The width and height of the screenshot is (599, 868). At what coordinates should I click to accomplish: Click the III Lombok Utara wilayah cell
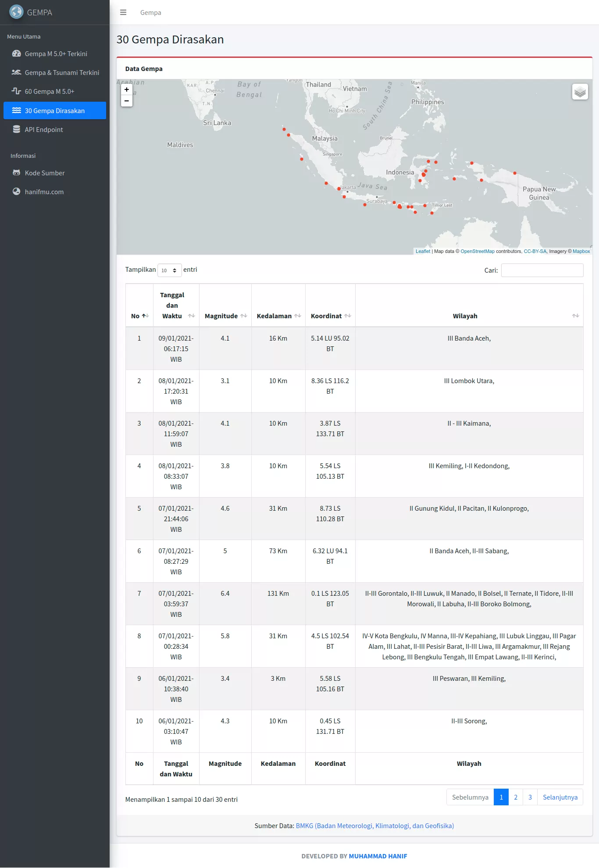coord(469,391)
